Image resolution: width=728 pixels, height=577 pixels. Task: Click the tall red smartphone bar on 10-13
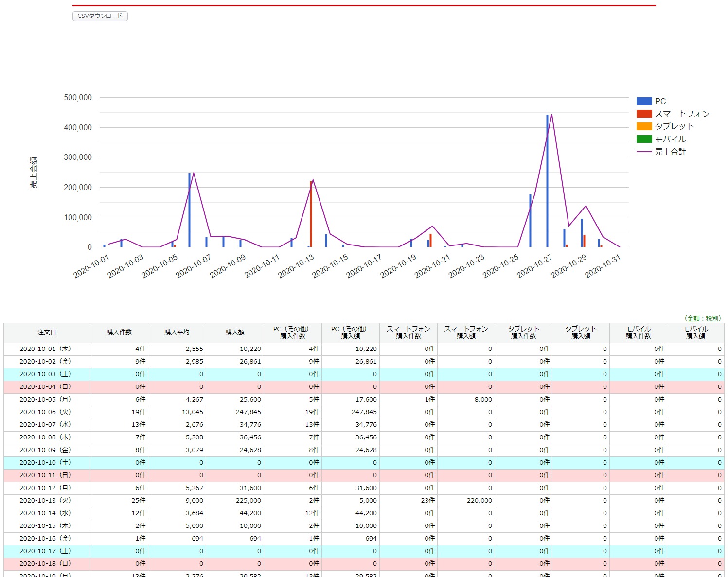(311, 214)
